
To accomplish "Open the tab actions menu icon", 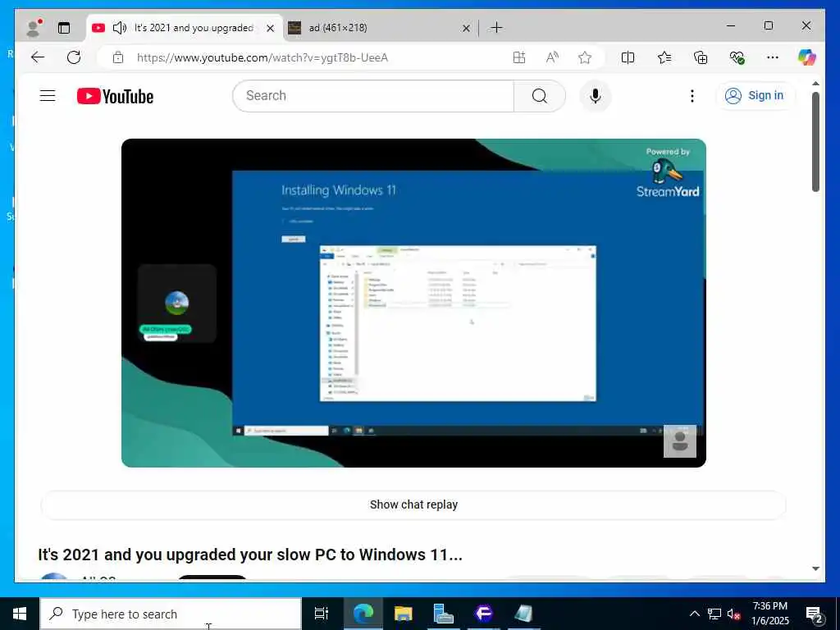I will (x=64, y=28).
